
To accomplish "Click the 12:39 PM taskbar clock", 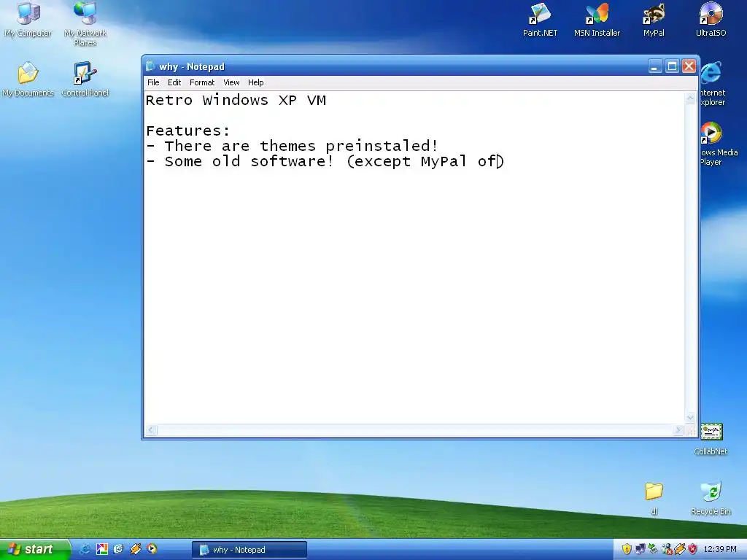I will point(720,550).
